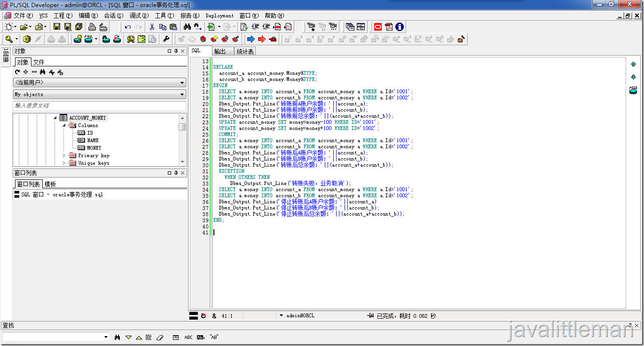The image size is (644, 346).
Task: Pin the 窗口列表 panel
Action: (x=176, y=173)
